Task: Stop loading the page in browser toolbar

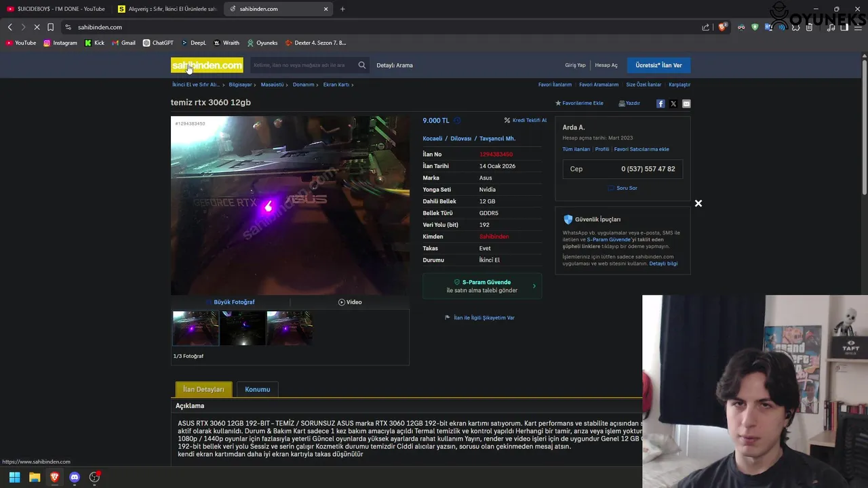Action: coord(37,27)
